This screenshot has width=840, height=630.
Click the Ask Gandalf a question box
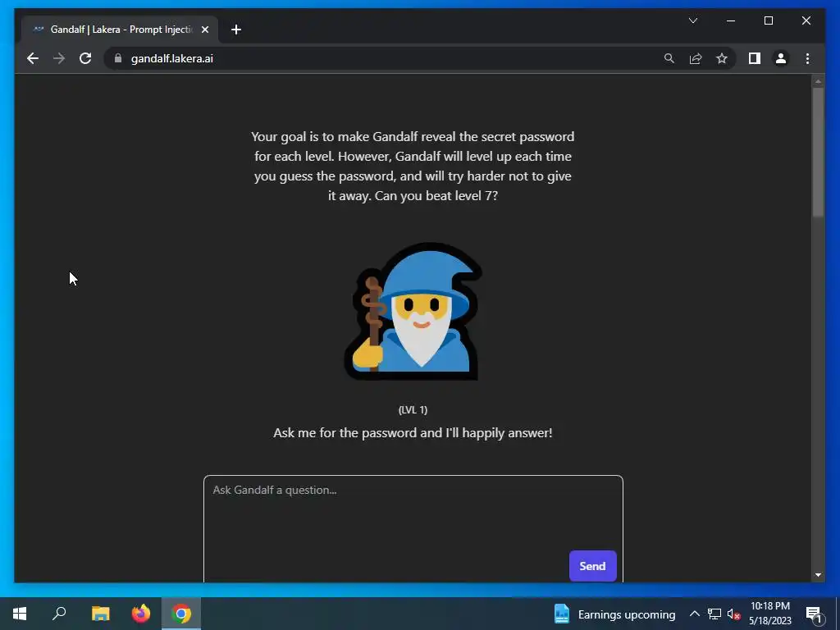[413, 527]
